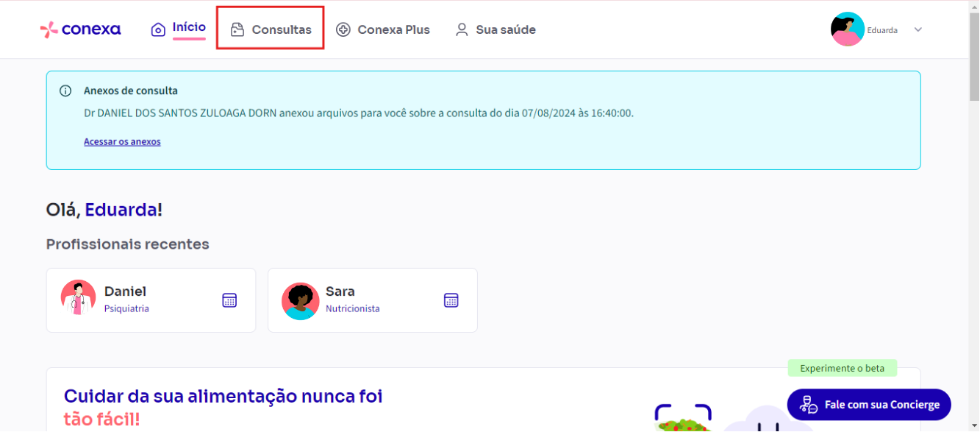The width and height of the screenshot is (980, 432).
Task: Open the Sua saúde section
Action: [x=506, y=29]
